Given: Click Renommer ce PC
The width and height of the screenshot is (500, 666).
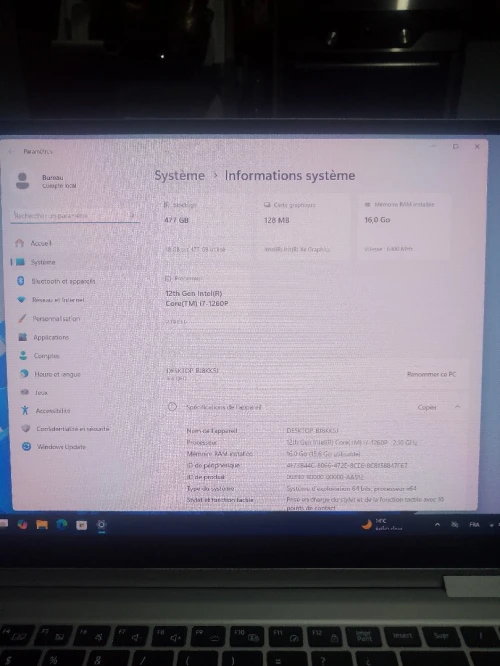Looking at the screenshot, I should (x=431, y=374).
